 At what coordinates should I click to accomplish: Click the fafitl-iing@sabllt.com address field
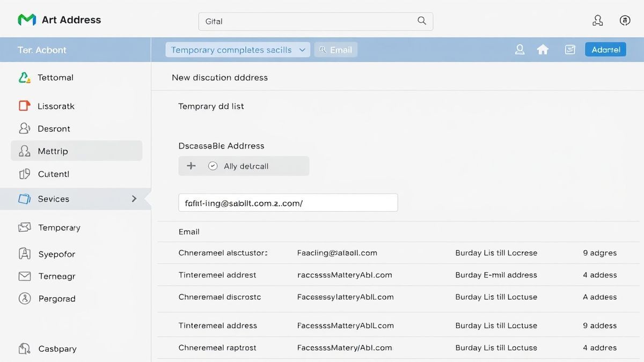click(x=288, y=203)
